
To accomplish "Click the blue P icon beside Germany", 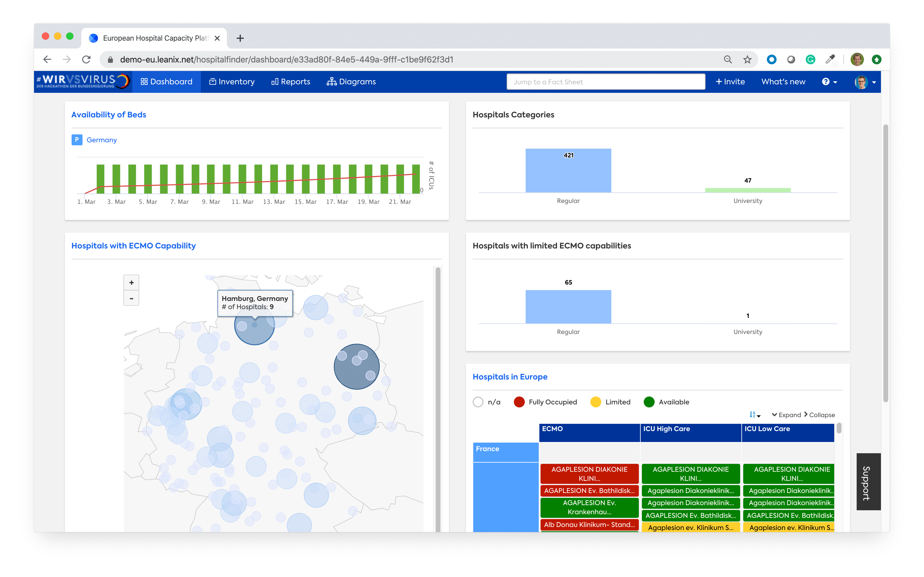I will pos(77,140).
